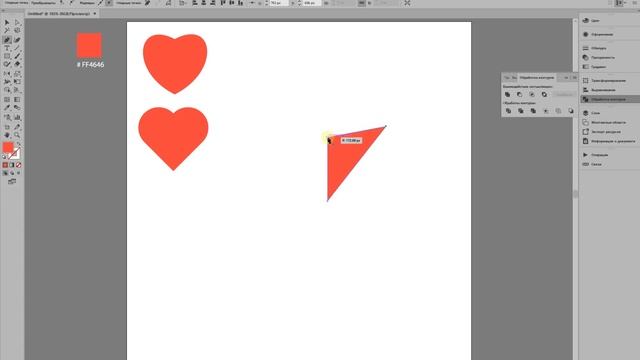Switch to the Обработка контуров tab
640x360 pixels.
[537, 78]
